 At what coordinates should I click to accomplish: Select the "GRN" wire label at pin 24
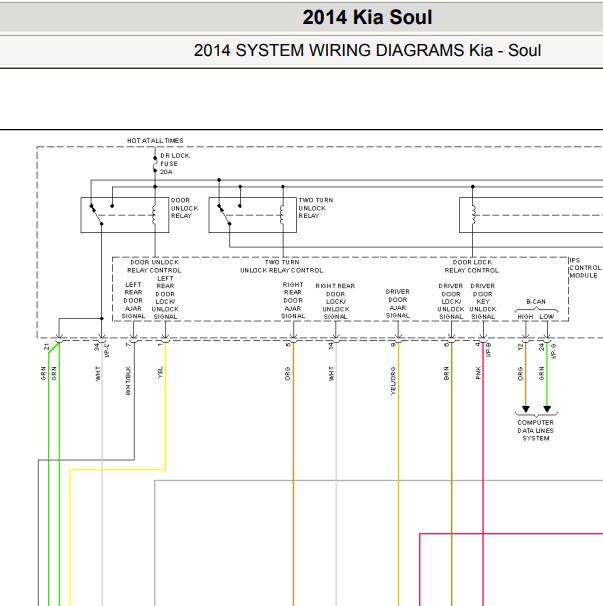tap(542, 374)
